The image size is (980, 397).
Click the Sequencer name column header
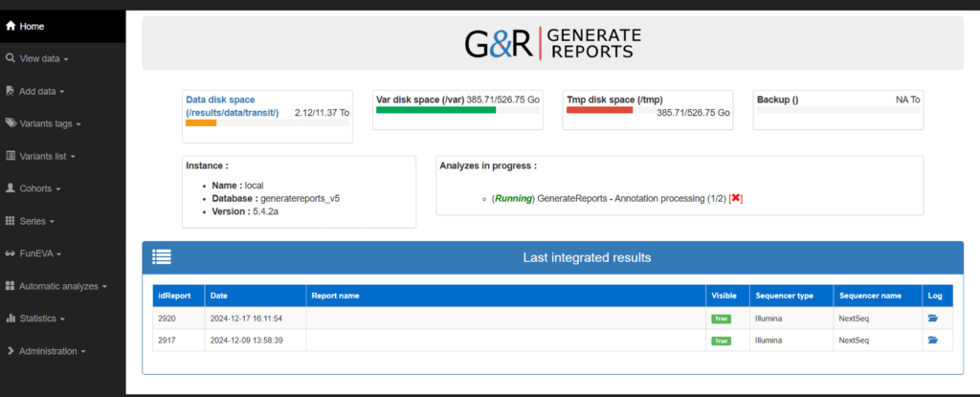[879, 296]
